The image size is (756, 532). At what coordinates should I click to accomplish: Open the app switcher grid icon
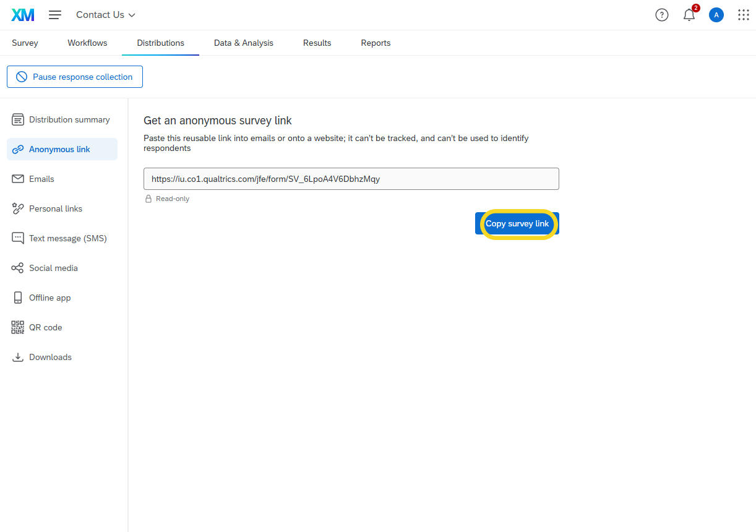(x=743, y=15)
